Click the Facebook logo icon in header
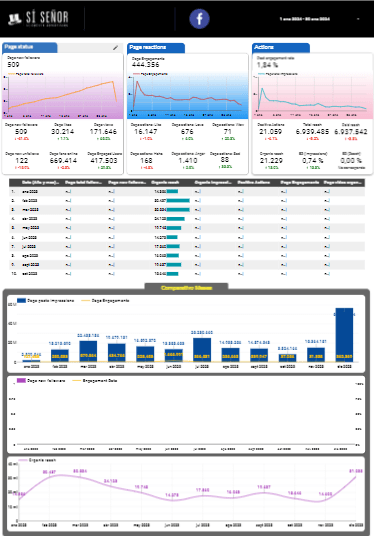 [x=199, y=18]
